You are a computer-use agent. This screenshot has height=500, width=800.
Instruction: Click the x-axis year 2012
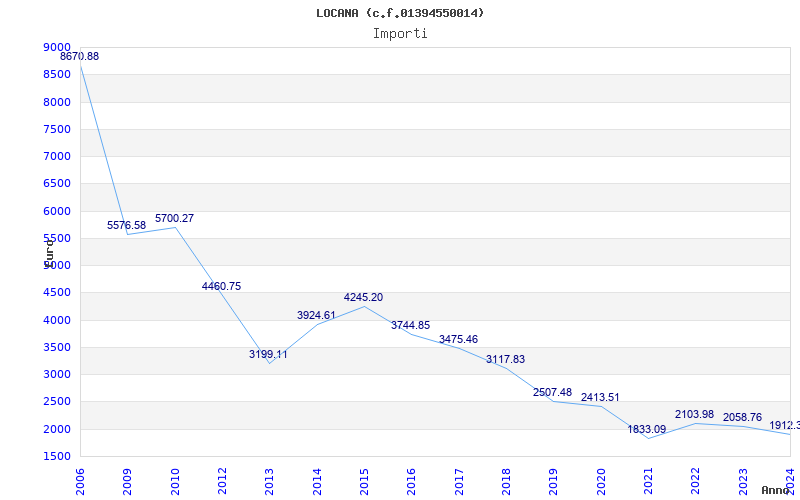pos(222,482)
